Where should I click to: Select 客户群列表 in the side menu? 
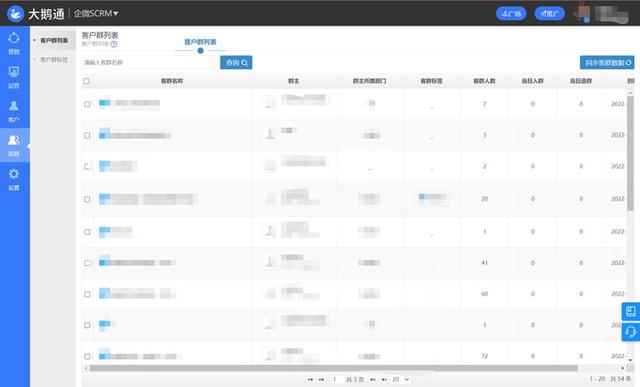coord(53,40)
